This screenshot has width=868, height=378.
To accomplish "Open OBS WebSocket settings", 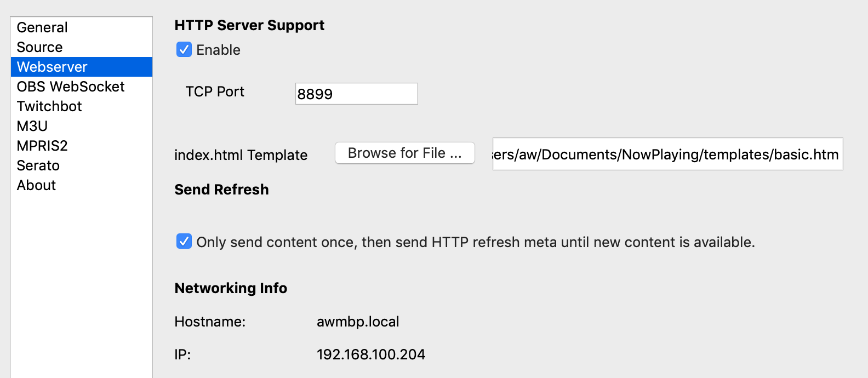I will click(71, 87).
